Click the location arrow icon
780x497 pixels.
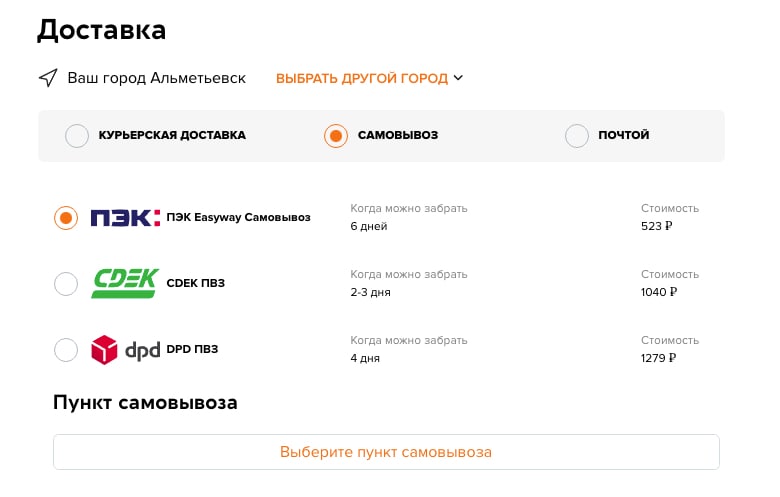pos(47,78)
